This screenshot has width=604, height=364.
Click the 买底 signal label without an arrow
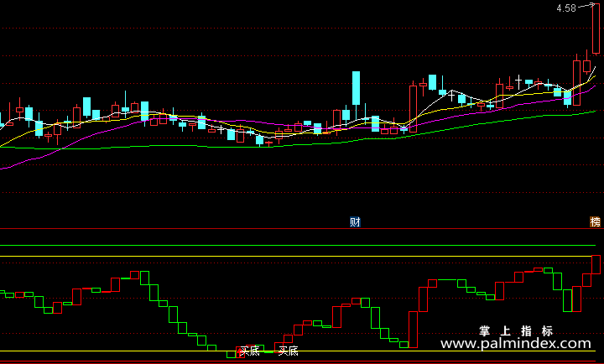pyautogui.click(x=288, y=351)
